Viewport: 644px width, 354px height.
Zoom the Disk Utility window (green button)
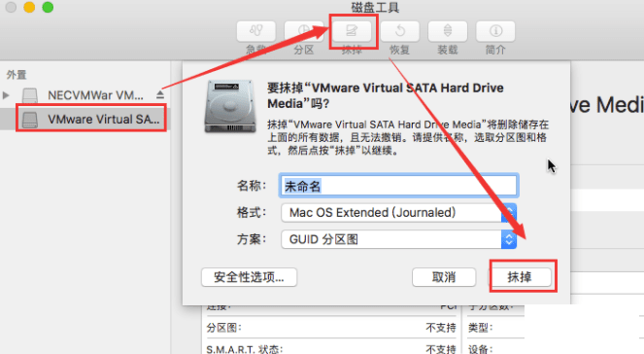pyautogui.click(x=48, y=7)
